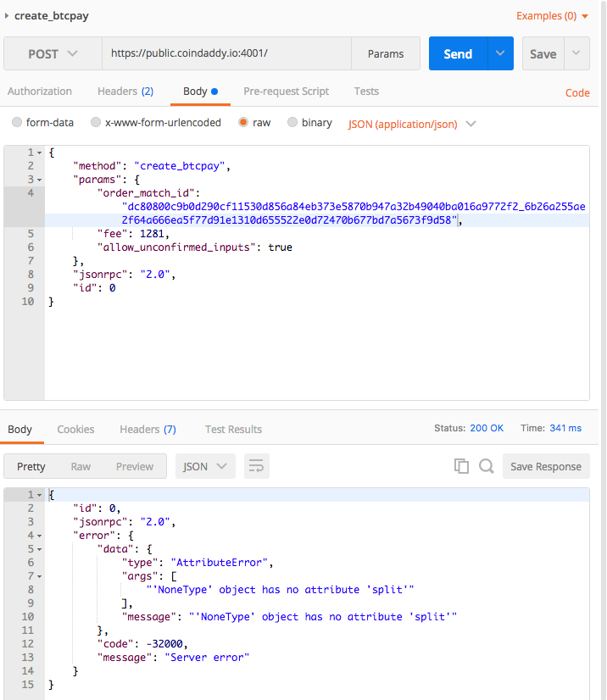Image resolution: width=607 pixels, height=700 pixels.
Task: Click the Save button
Action: click(x=543, y=53)
